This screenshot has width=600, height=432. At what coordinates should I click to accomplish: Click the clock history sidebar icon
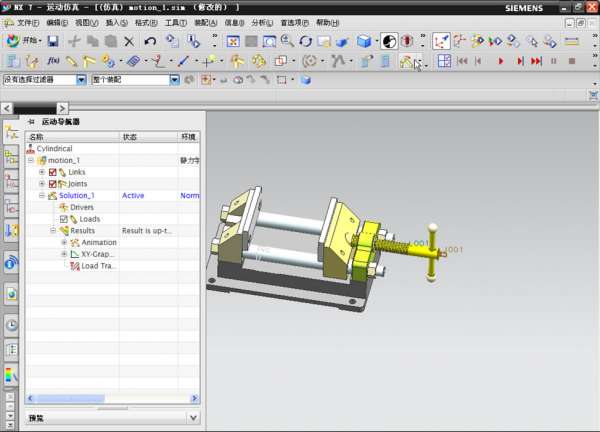coord(11,325)
